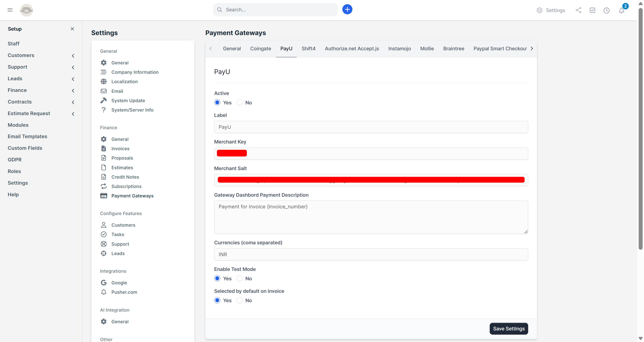The width and height of the screenshot is (644, 342).
Task: Open the Mollie payment gateway tab
Action: 427,49
